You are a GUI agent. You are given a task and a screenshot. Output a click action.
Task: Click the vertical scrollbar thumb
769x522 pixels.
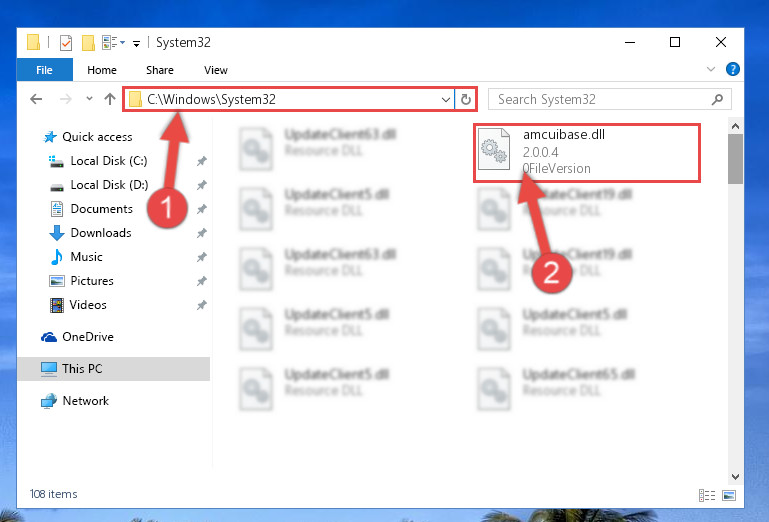[x=735, y=159]
